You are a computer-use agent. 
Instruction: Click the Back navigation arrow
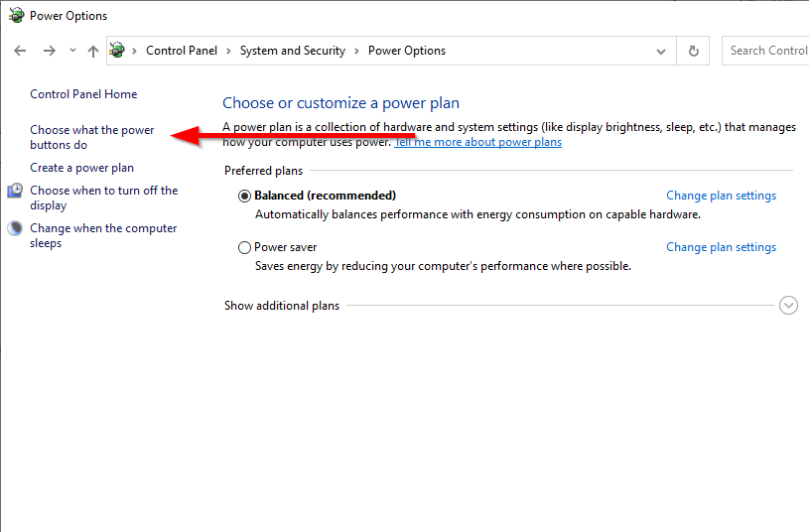(x=20, y=51)
